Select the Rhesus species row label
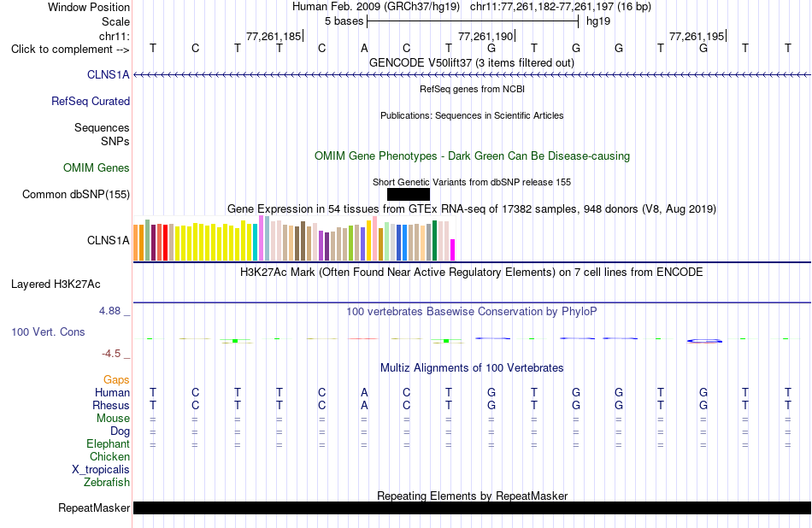The width and height of the screenshot is (812, 528). point(111,405)
